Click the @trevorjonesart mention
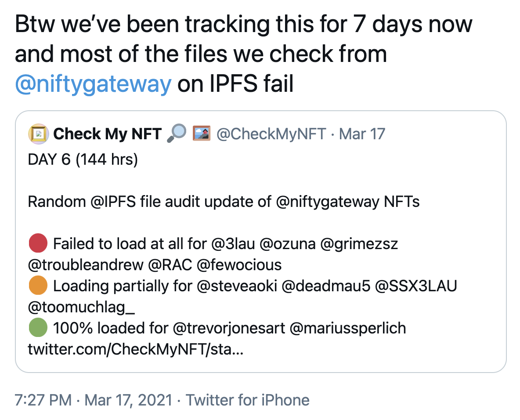This screenshot has width=520, height=420. (227, 328)
